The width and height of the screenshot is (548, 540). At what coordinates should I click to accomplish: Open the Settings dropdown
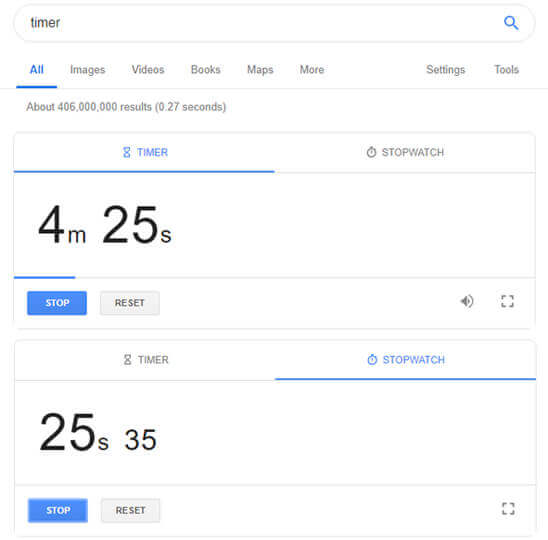point(446,70)
